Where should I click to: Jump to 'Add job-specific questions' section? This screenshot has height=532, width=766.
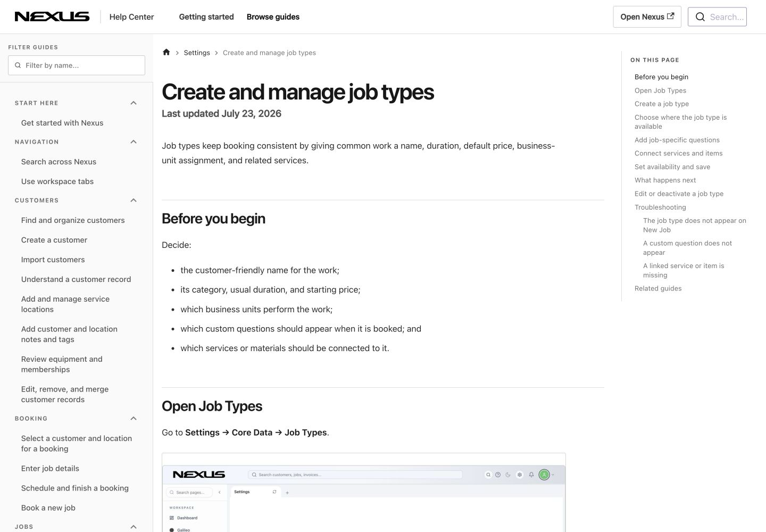677,140
